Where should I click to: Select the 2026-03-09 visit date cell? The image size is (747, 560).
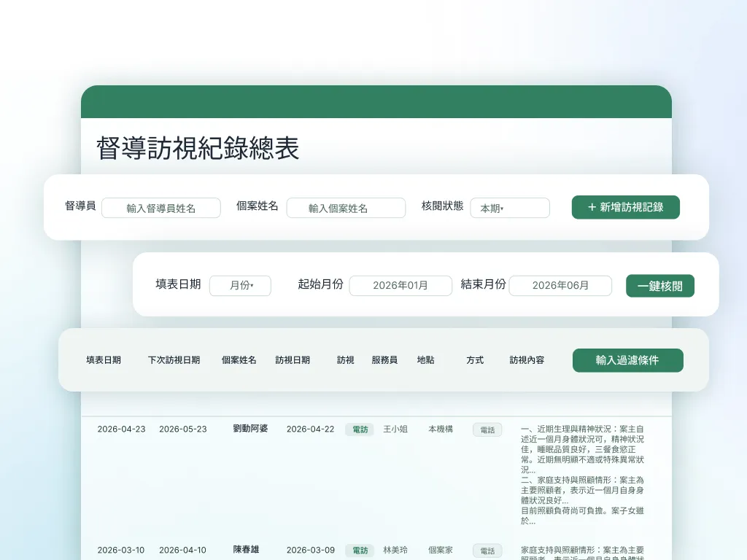(x=311, y=550)
